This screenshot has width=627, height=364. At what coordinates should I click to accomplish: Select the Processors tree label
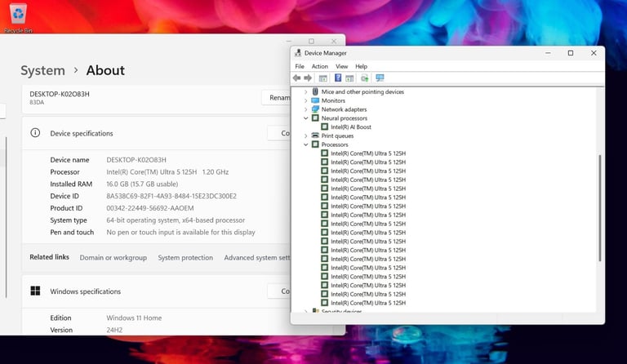335,144
